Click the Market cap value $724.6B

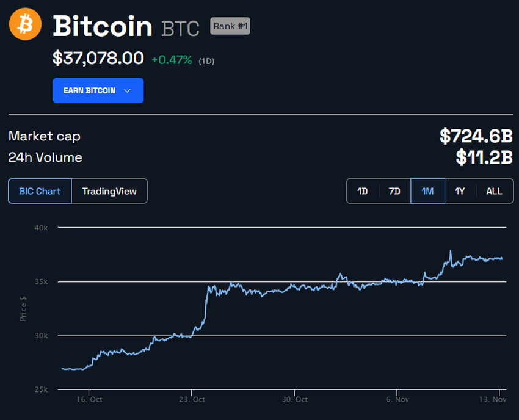[x=477, y=136]
